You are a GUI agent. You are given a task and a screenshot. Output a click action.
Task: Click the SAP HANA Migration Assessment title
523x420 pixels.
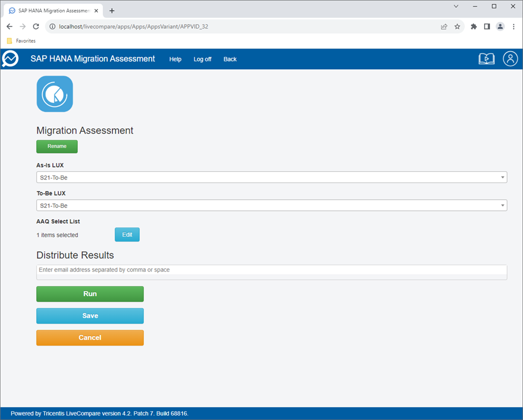click(x=93, y=58)
